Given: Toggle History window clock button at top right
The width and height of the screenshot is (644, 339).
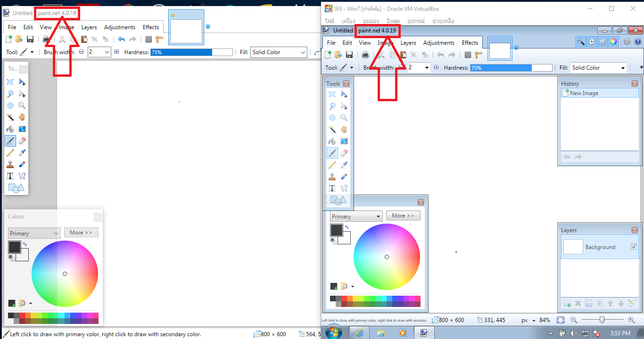Looking at the screenshot, I should 592,41.
